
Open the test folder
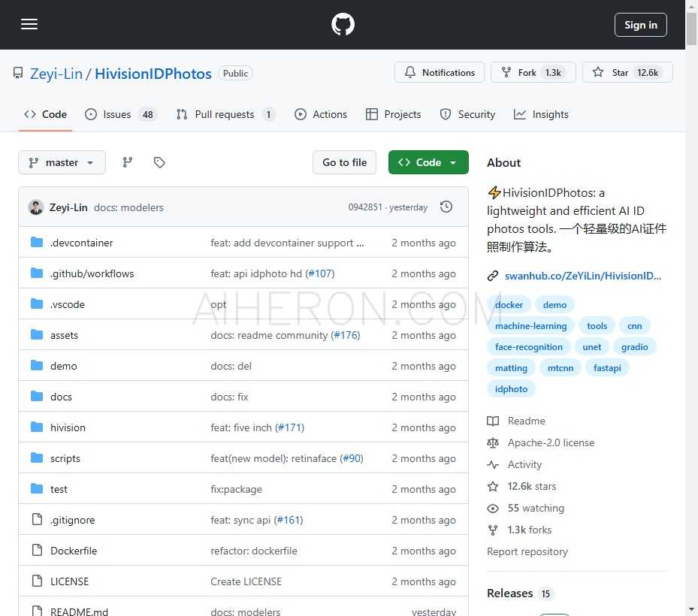pos(59,489)
